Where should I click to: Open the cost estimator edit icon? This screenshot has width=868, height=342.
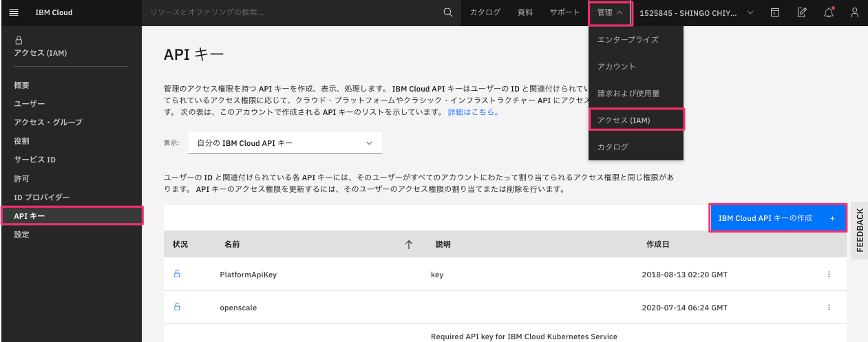tap(802, 12)
